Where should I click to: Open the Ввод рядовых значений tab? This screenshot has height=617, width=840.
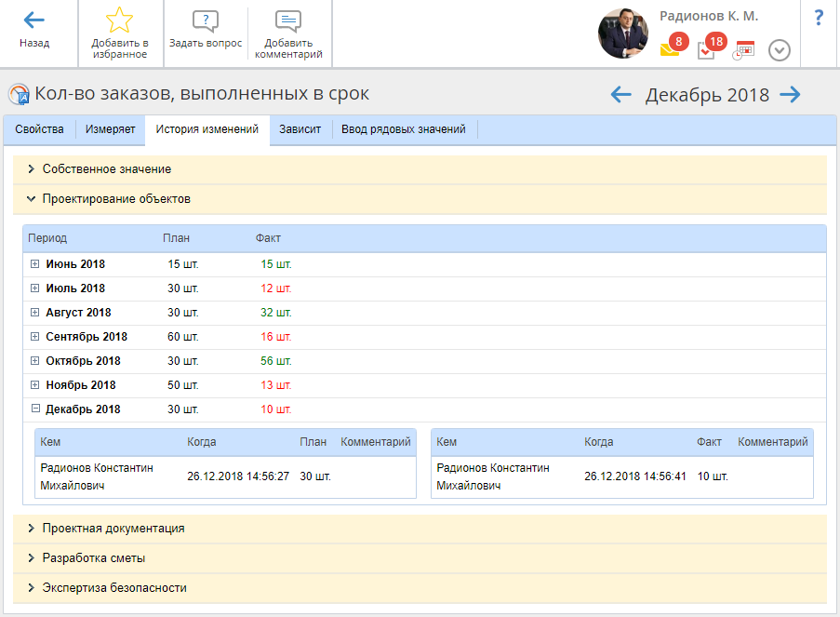[x=403, y=129]
